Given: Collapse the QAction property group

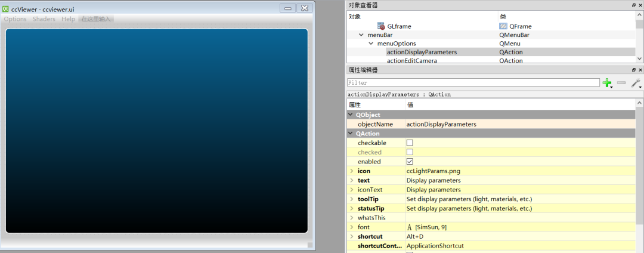Looking at the screenshot, I should tap(351, 134).
